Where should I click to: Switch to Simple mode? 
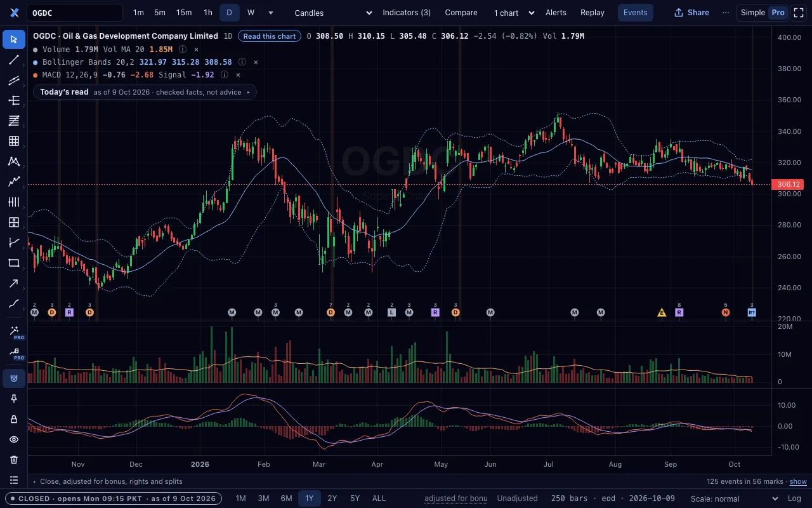[752, 13]
